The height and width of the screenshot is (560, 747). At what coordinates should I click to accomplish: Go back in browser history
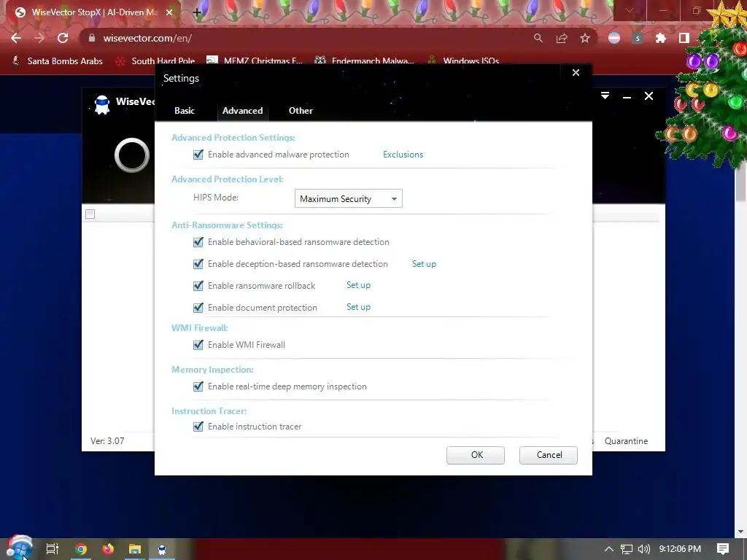pos(16,38)
